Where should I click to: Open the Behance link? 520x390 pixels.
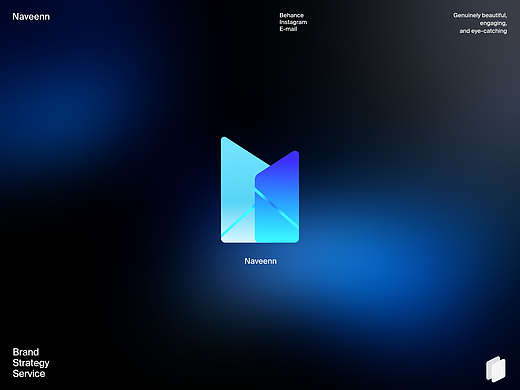291,15
